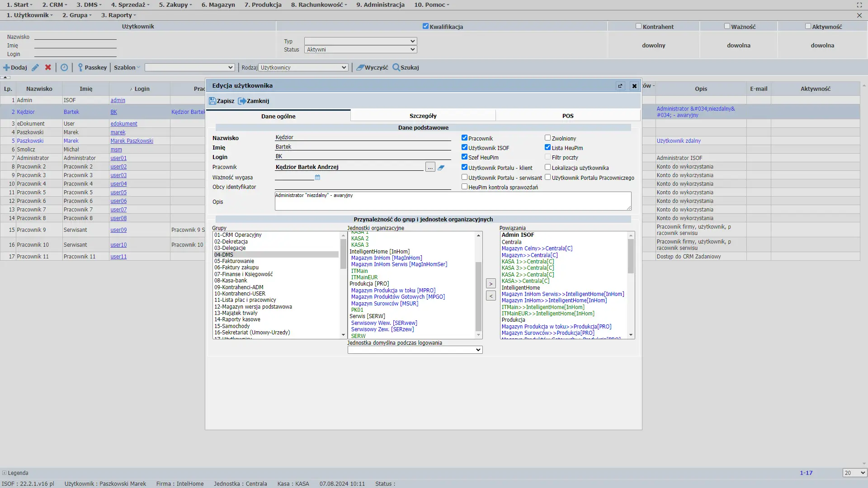The height and width of the screenshot is (488, 868).
Task: Open the user09 login link
Action: pyautogui.click(x=118, y=230)
